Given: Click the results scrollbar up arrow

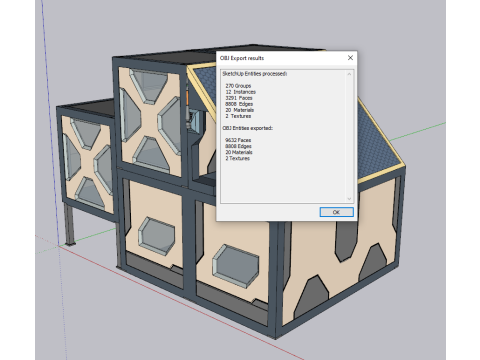Looking at the screenshot, I should coord(349,74).
